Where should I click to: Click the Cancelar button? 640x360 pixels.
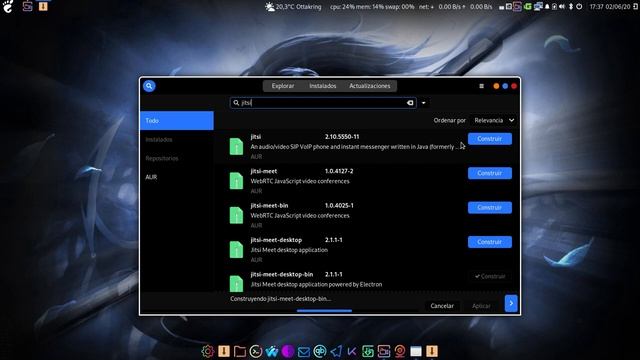pos(442,306)
